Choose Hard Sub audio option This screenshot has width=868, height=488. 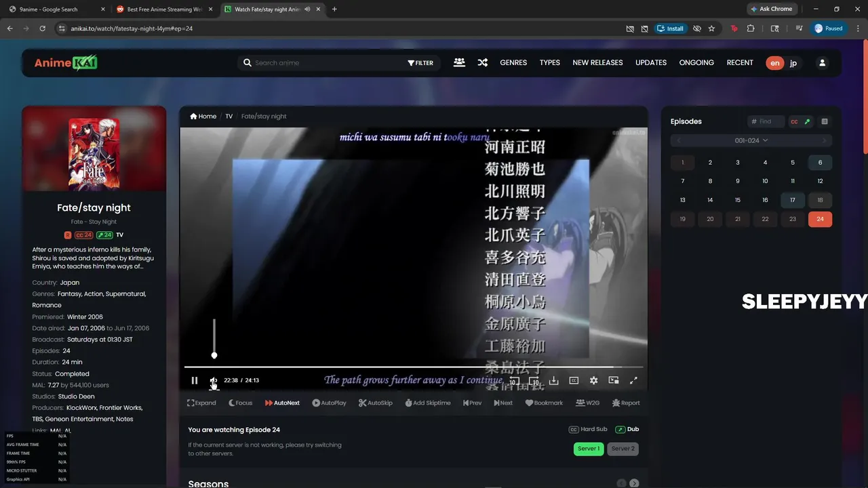click(x=588, y=429)
